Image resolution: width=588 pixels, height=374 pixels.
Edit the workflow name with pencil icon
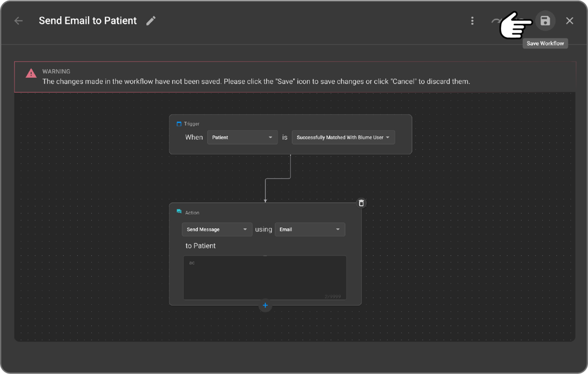click(151, 21)
